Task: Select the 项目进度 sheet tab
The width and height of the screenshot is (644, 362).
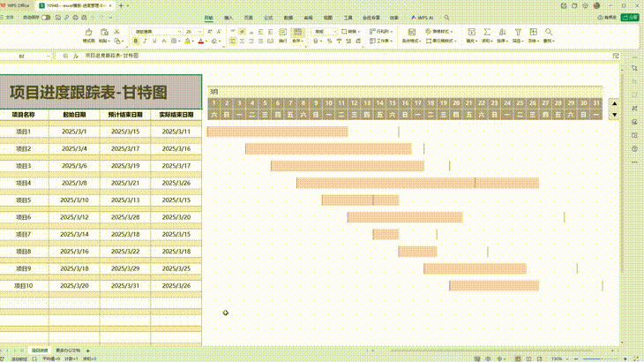Action: point(40,351)
